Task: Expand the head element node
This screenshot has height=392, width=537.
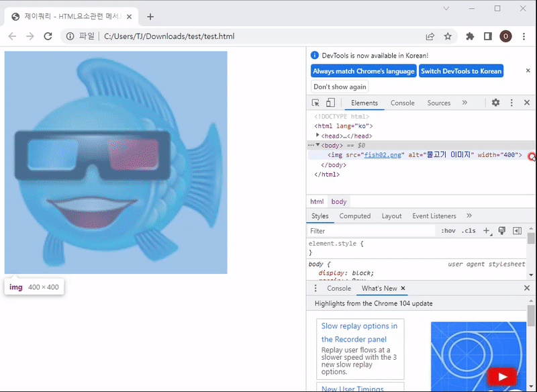Action: tap(318, 136)
